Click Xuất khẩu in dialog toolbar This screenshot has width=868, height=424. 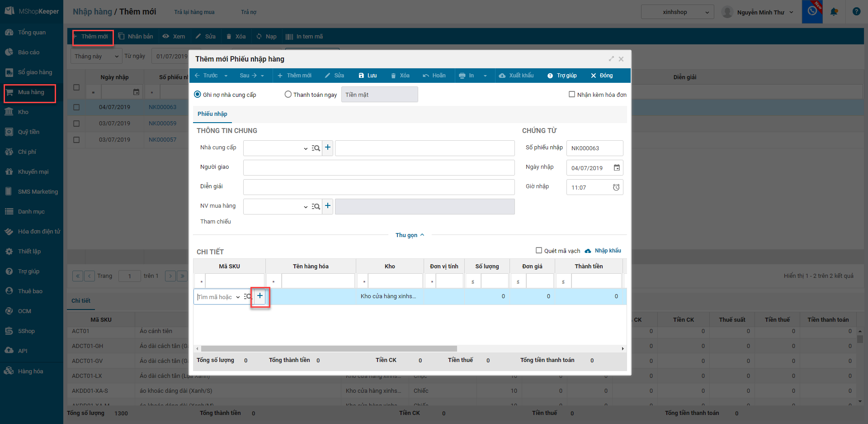pos(516,76)
